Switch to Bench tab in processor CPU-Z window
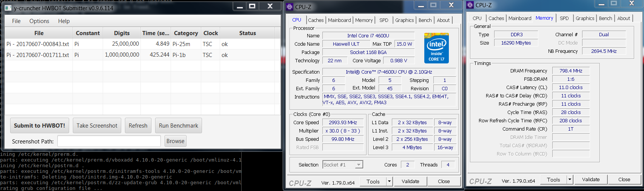This screenshot has height=191, width=644. [x=425, y=20]
